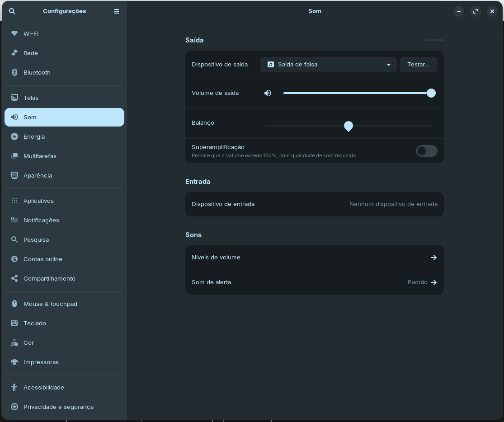Maximize the Configurações window
The image size is (504, 422).
[475, 11]
